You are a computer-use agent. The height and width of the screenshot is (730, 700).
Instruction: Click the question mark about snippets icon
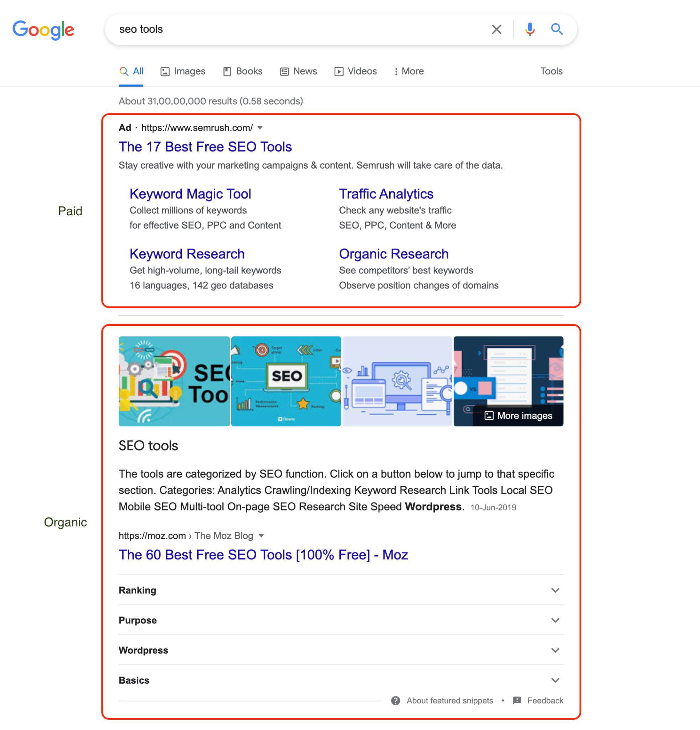(x=395, y=700)
